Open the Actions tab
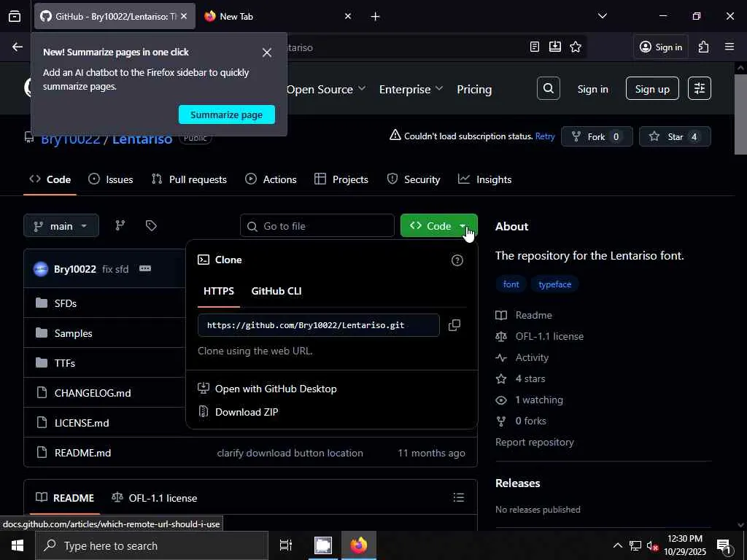Image resolution: width=747 pixels, height=560 pixels. coord(271,179)
